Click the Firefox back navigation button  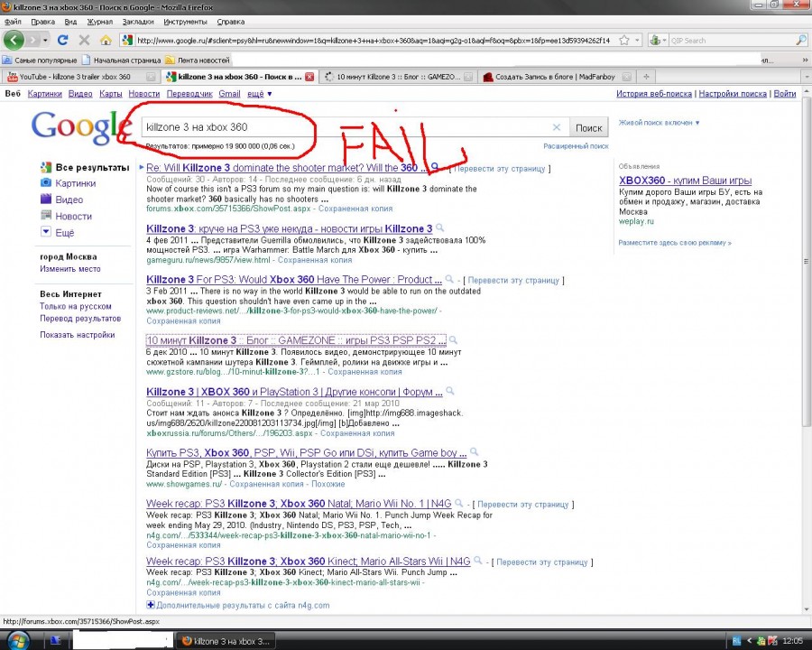14,40
